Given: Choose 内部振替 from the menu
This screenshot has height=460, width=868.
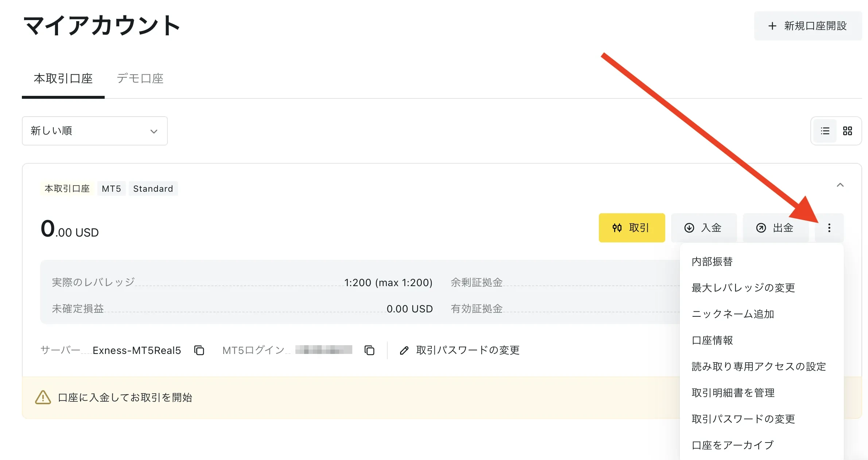Looking at the screenshot, I should tap(762, 262).
